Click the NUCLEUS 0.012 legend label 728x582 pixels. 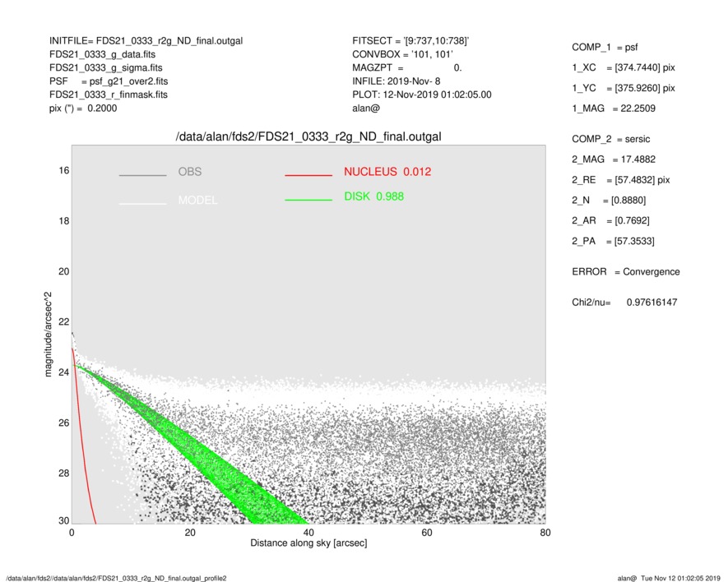[x=387, y=172]
